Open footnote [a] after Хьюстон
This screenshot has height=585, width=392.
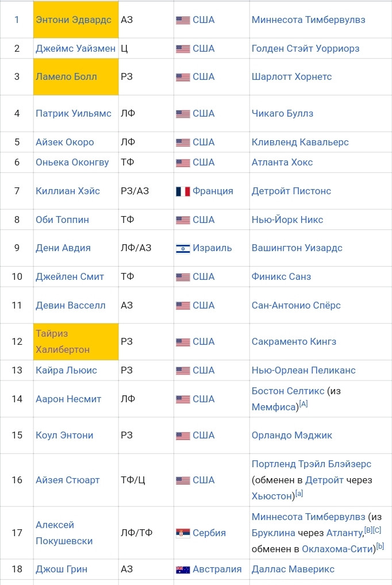point(299,493)
